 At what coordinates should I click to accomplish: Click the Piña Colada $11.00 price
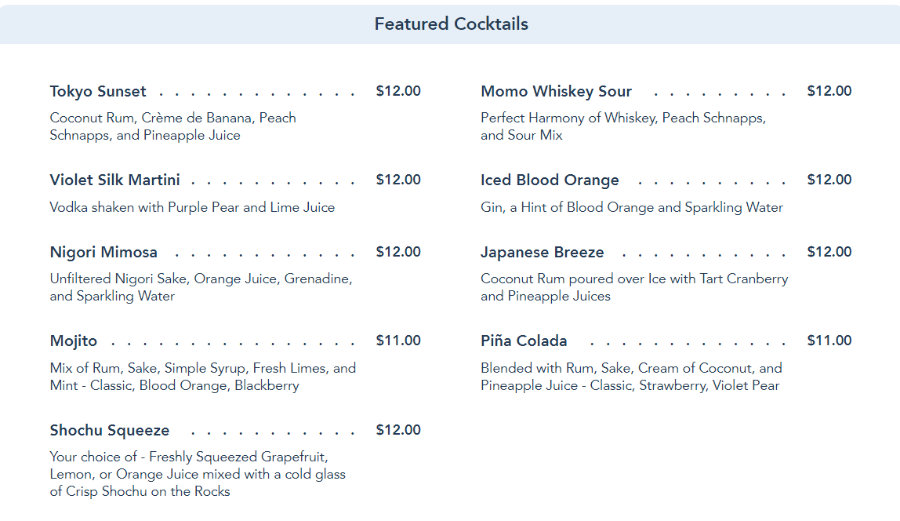point(829,341)
